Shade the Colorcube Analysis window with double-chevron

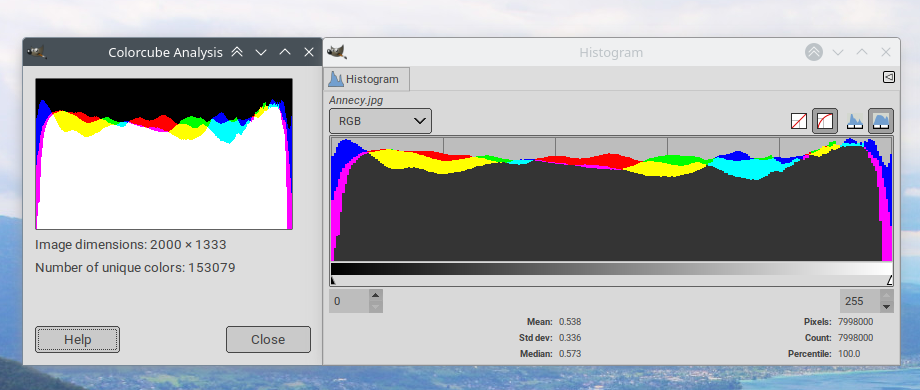237,52
